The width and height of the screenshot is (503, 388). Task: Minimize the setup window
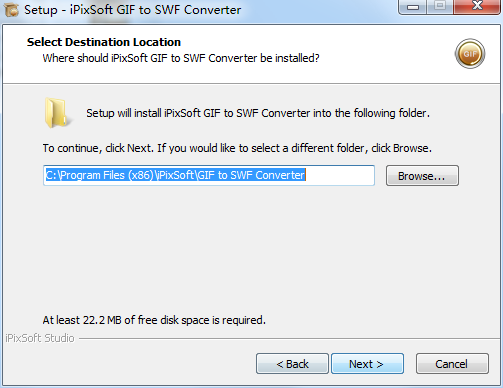412,6
